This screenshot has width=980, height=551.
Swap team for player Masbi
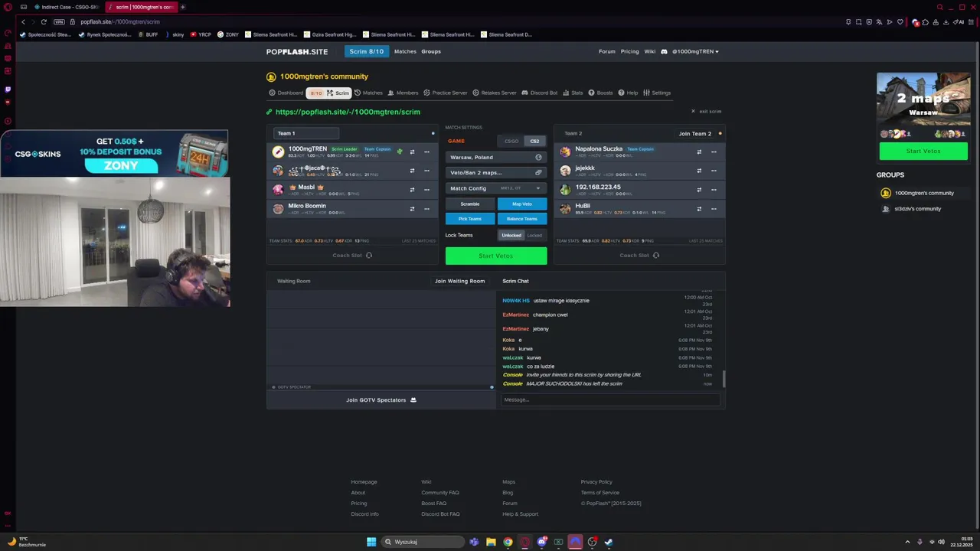coord(412,190)
